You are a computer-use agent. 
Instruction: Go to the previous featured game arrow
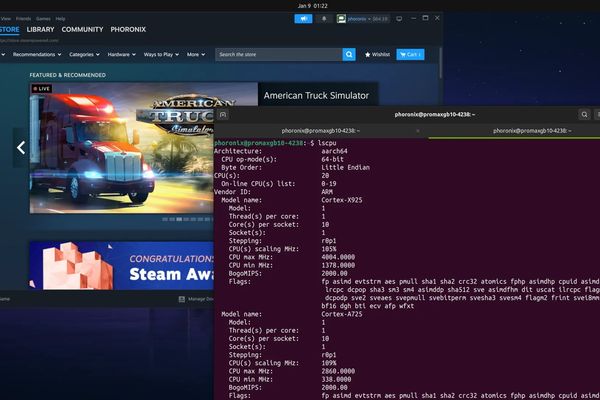21,147
